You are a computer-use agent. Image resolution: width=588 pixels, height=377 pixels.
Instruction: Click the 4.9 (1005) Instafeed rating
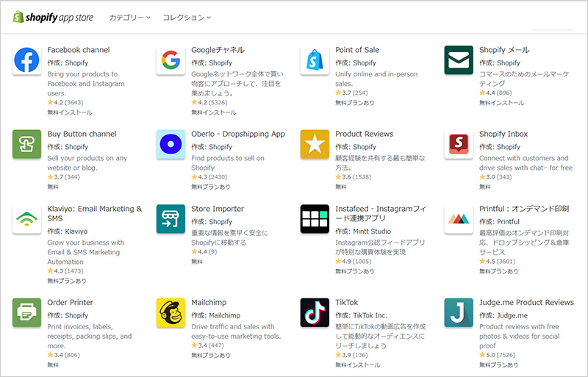click(354, 262)
